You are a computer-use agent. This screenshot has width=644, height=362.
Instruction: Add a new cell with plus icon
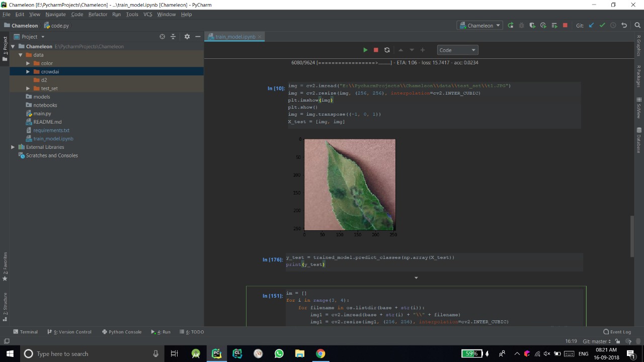pyautogui.click(x=423, y=50)
